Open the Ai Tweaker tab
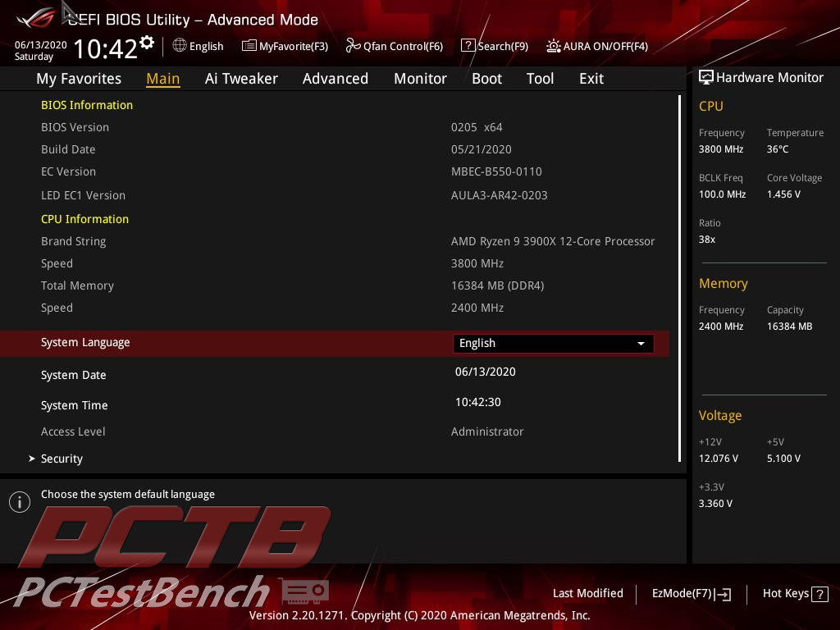This screenshot has width=840, height=630. (x=241, y=79)
